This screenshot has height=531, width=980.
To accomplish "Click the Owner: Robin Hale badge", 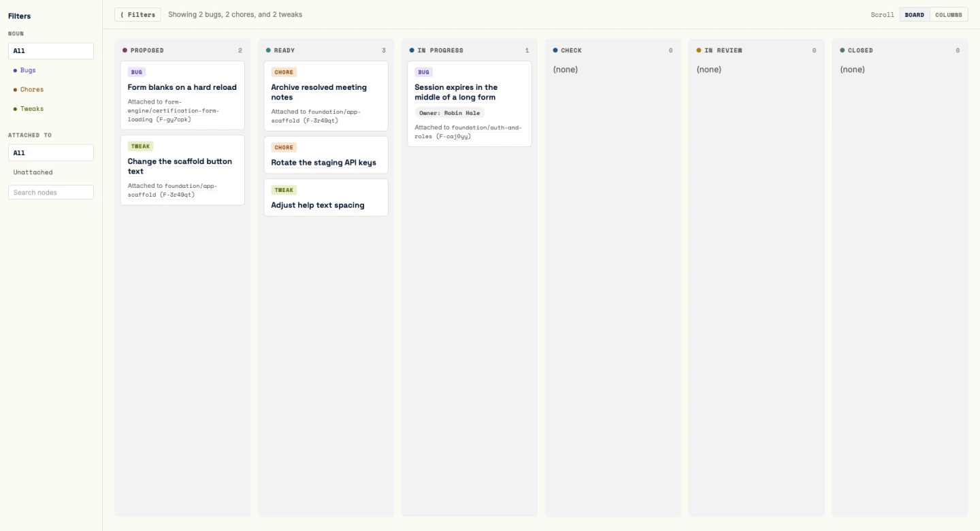I will click(450, 113).
